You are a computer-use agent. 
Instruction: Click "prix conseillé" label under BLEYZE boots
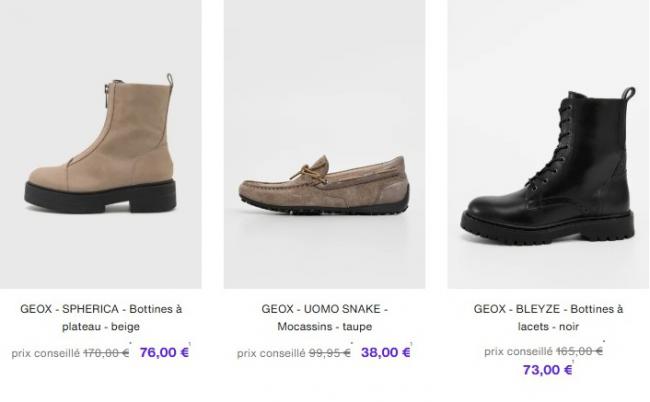click(518, 352)
